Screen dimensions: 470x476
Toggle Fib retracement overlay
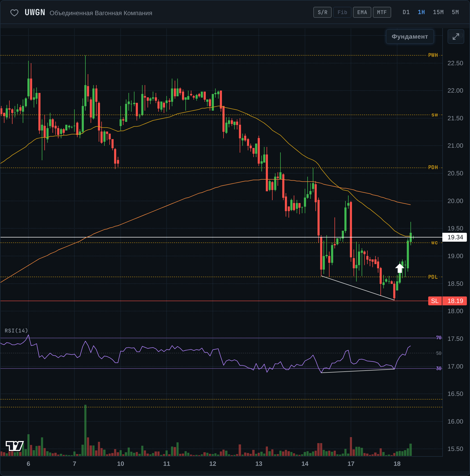click(x=342, y=12)
